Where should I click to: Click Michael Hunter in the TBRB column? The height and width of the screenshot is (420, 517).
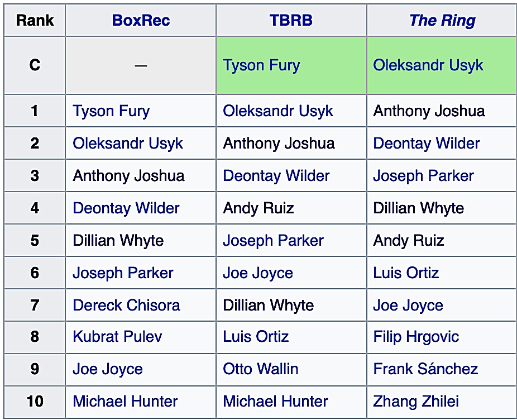point(276,402)
